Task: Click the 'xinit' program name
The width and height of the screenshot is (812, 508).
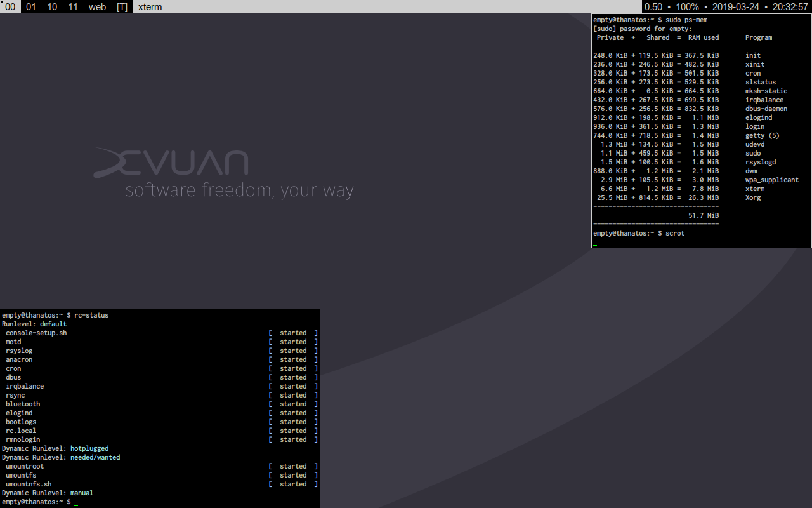Action: click(x=755, y=64)
